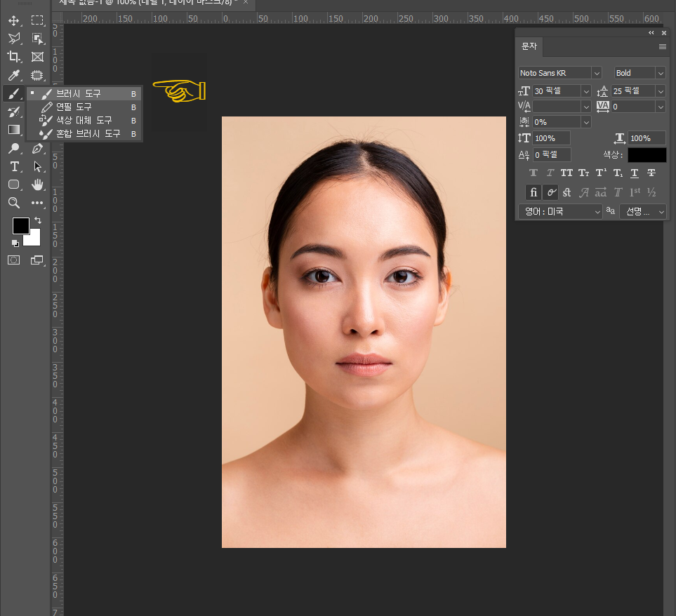Click the horizontal scale 100% field
Screen dimensions: 676x616
pyautogui.click(x=647, y=138)
